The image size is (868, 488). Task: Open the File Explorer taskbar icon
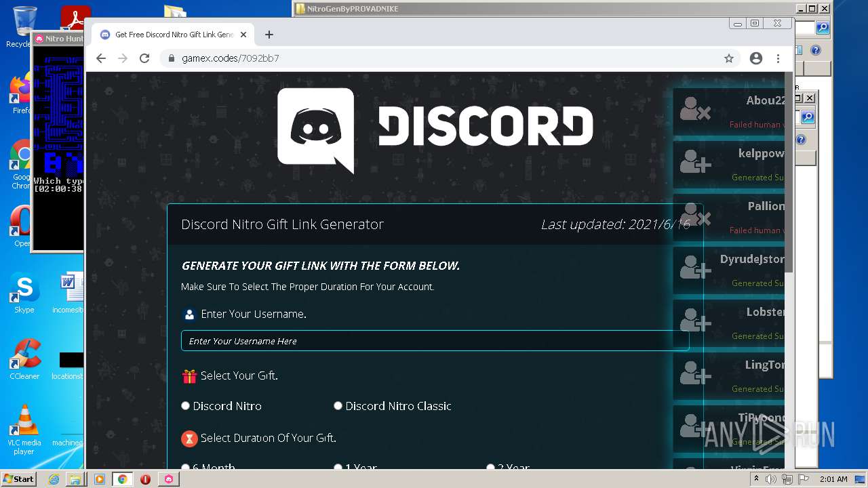[75, 479]
